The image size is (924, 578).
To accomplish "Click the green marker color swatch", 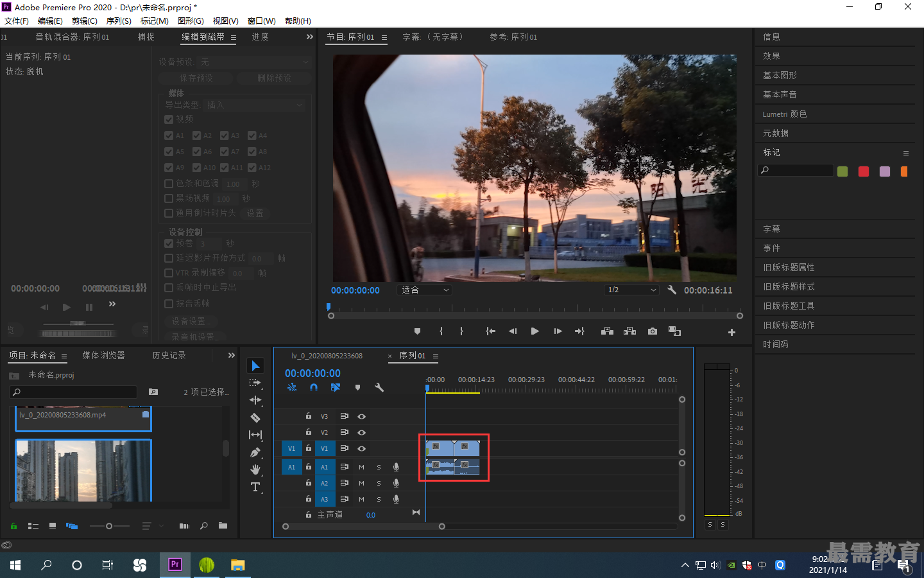I will pyautogui.click(x=843, y=171).
